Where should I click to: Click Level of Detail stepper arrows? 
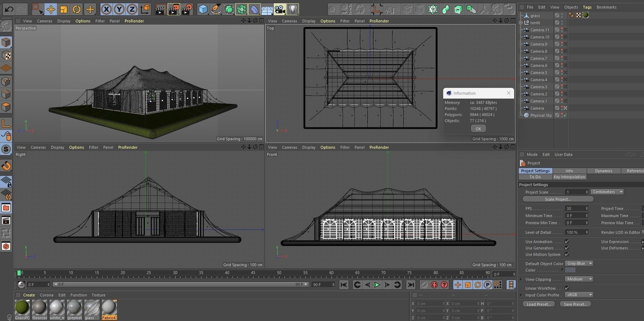(587, 232)
